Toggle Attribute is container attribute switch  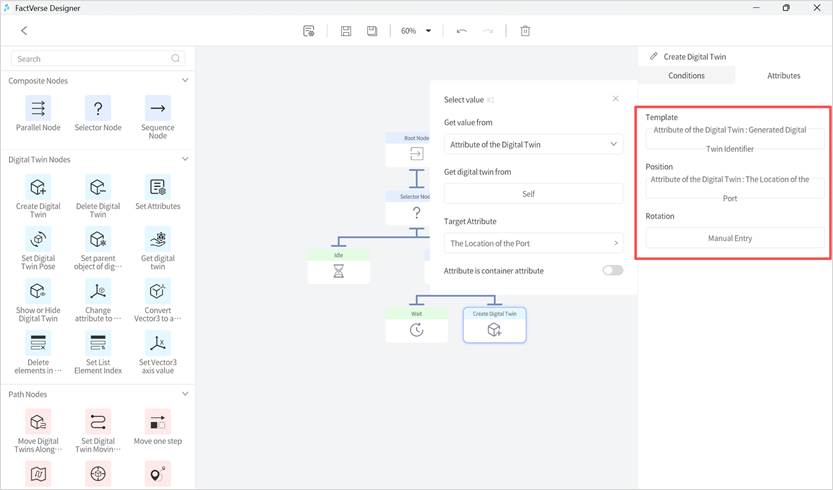coord(612,270)
